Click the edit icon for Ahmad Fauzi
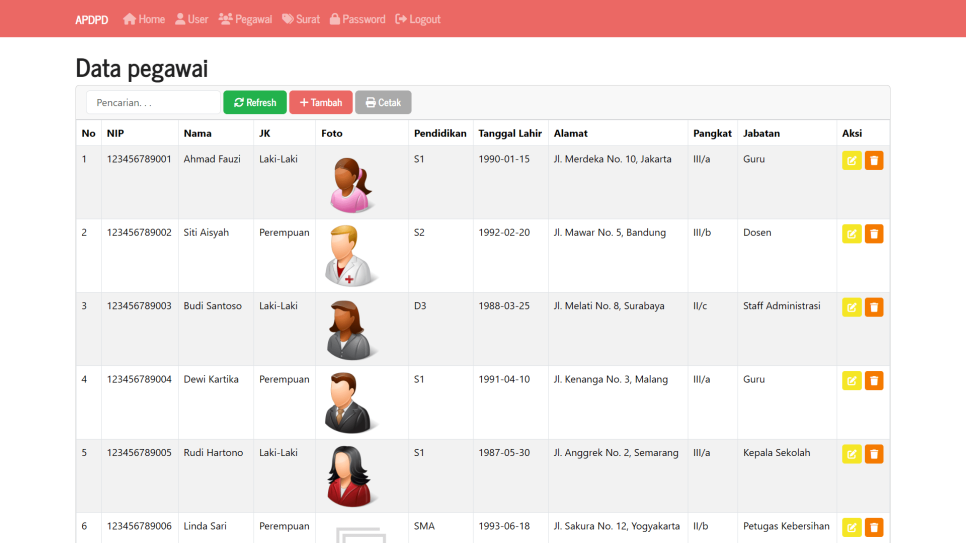 click(x=851, y=161)
